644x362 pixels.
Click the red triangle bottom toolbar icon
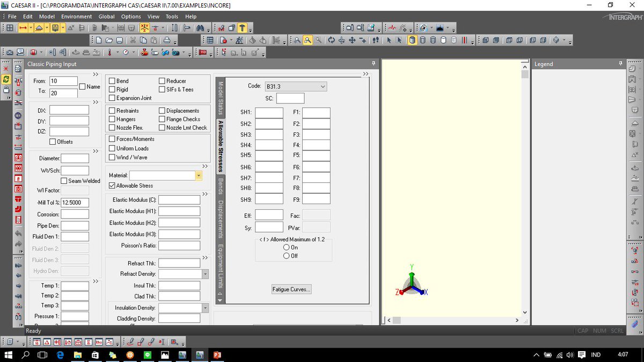click(x=47, y=342)
